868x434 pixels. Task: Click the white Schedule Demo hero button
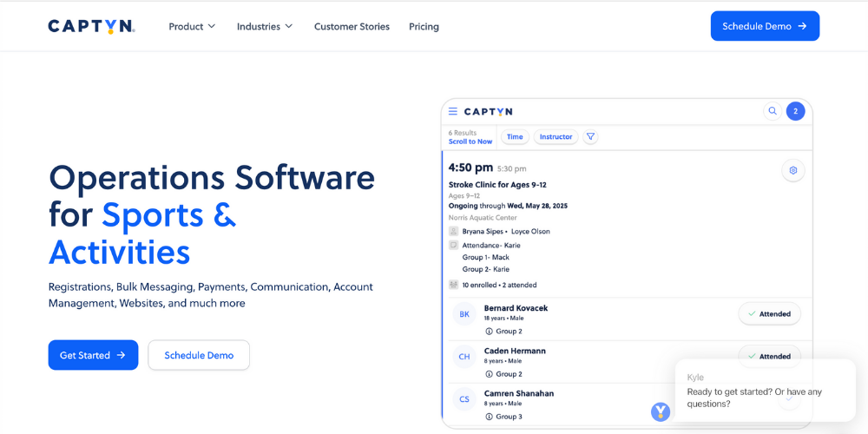coord(199,355)
